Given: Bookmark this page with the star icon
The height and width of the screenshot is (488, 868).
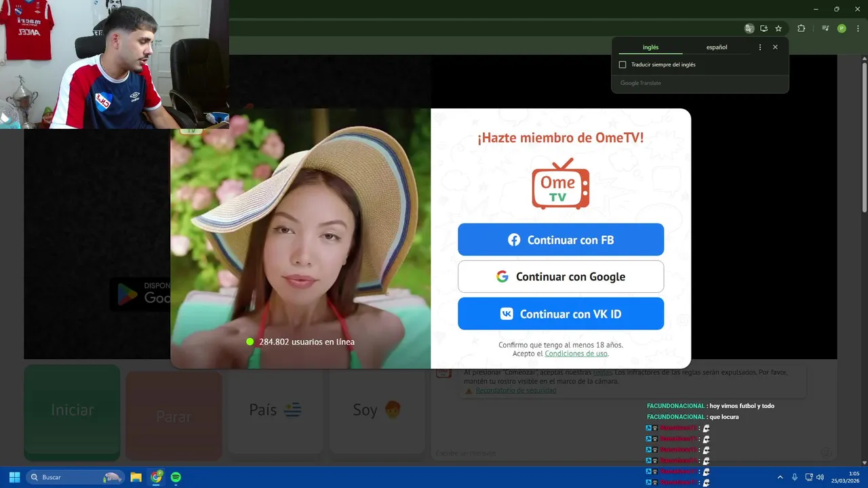Looking at the screenshot, I should (x=778, y=28).
